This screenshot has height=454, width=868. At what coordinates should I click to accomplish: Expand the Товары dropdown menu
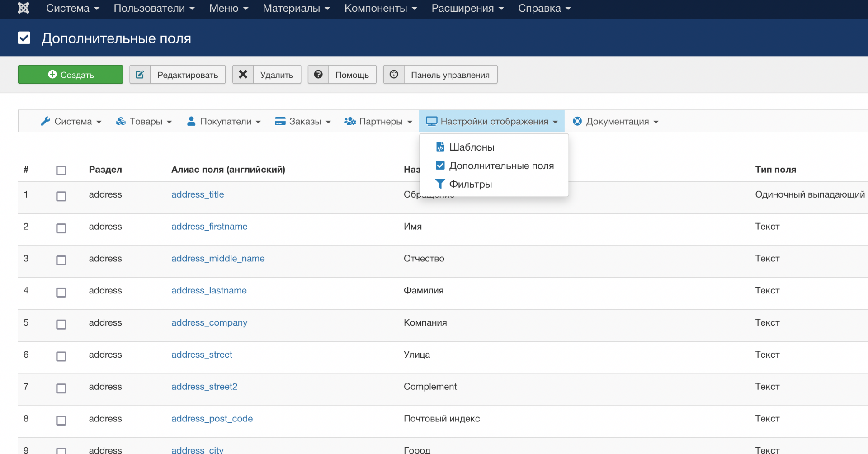[x=144, y=121]
